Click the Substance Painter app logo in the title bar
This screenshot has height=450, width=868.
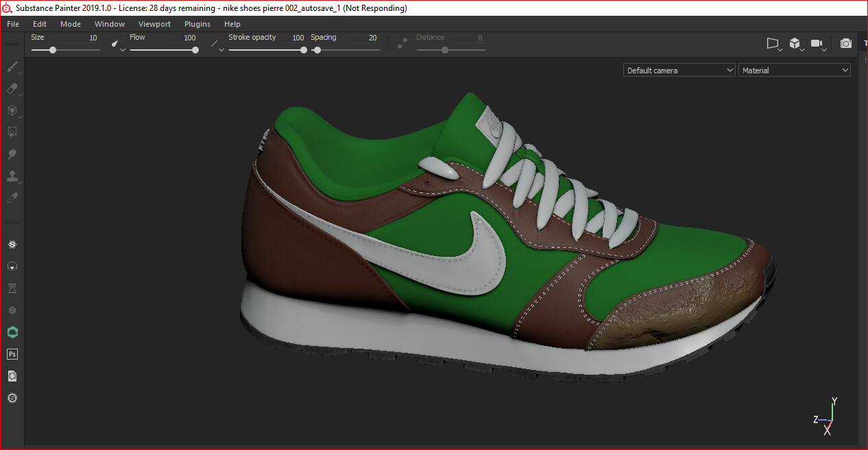pos(7,8)
